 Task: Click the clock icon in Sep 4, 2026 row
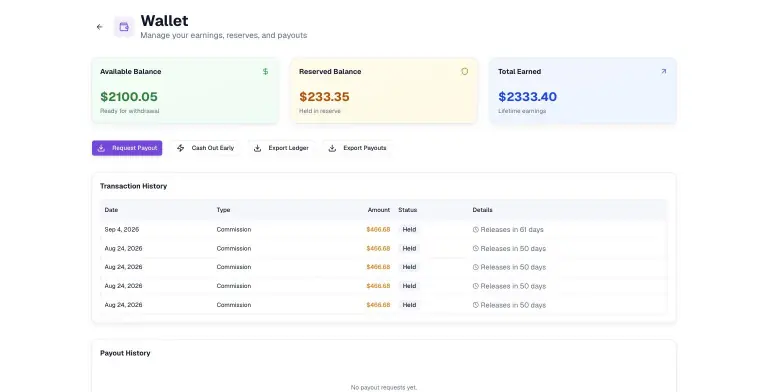tap(476, 229)
